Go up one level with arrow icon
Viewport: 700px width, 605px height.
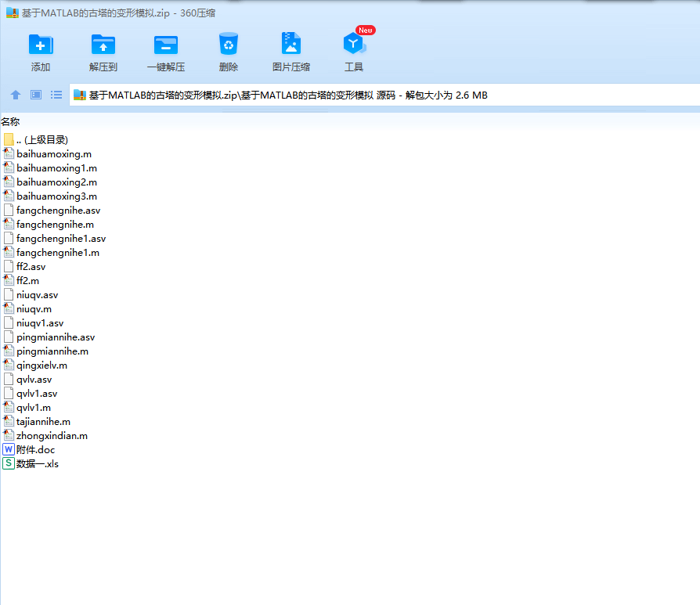(x=16, y=95)
